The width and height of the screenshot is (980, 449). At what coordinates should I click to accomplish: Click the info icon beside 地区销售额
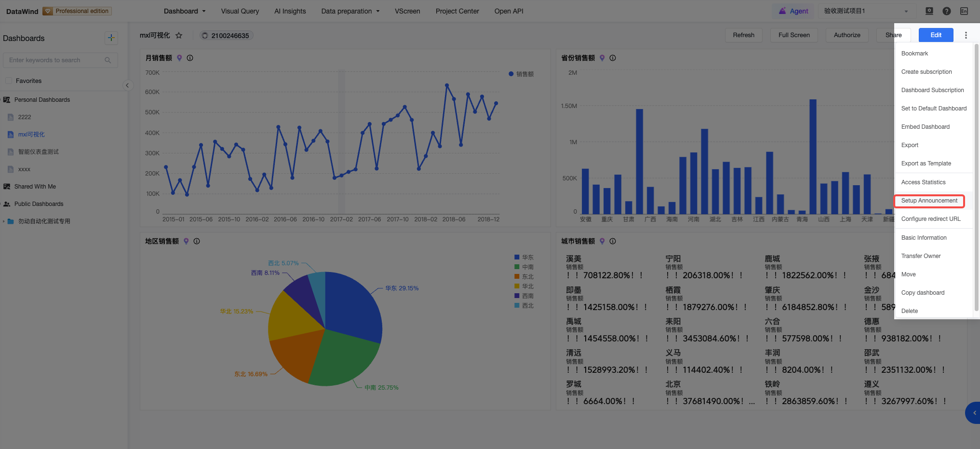point(197,241)
